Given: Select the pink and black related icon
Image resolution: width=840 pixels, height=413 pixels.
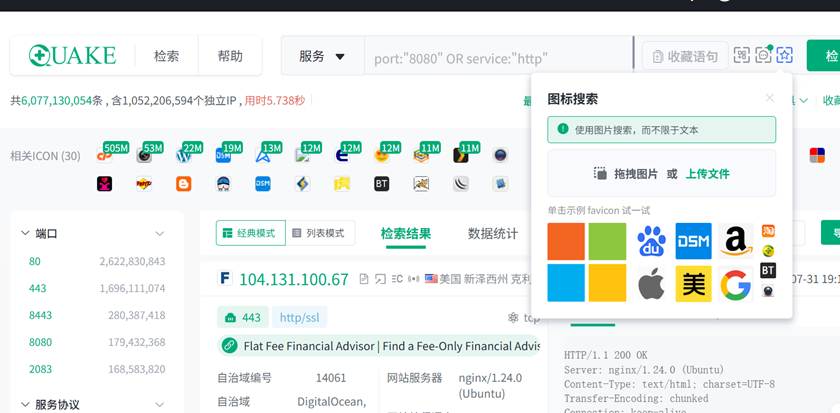Looking at the screenshot, I should [x=104, y=184].
